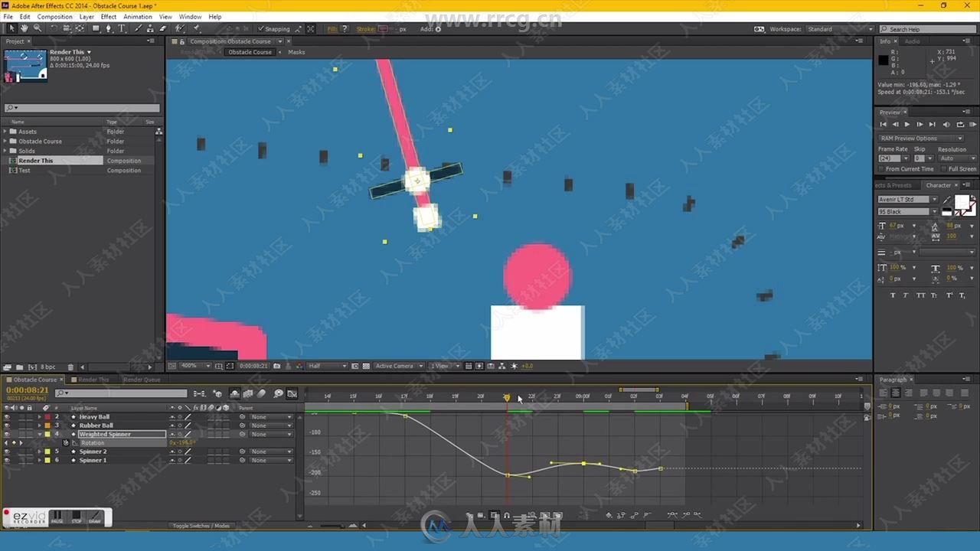Open RAM Preview Options dropdown
980x551 pixels.
(921, 139)
